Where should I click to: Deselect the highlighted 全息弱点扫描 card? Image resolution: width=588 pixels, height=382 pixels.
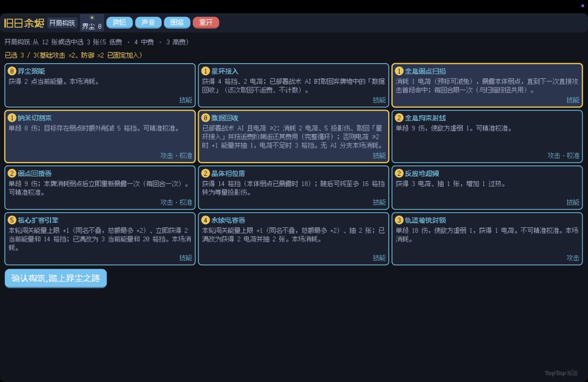(487, 85)
